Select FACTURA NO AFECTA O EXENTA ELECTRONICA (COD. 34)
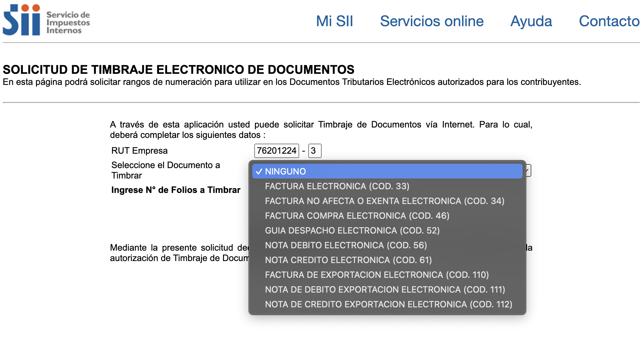This screenshot has height=355, width=644. coord(387,201)
